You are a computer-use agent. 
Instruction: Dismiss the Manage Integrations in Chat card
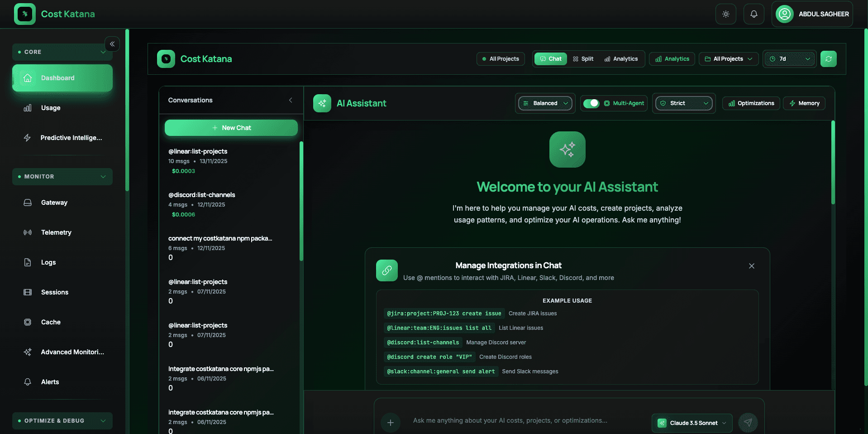pos(751,266)
